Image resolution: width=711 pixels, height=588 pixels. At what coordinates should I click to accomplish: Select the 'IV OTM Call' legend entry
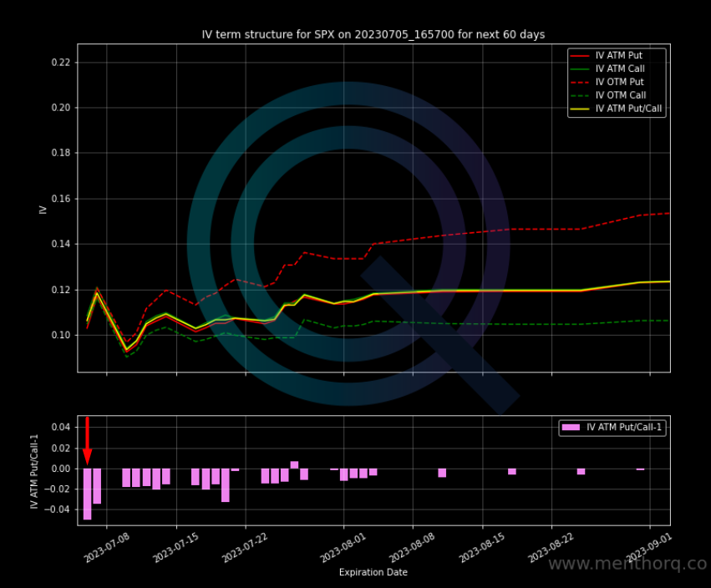pyautogui.click(x=608, y=95)
